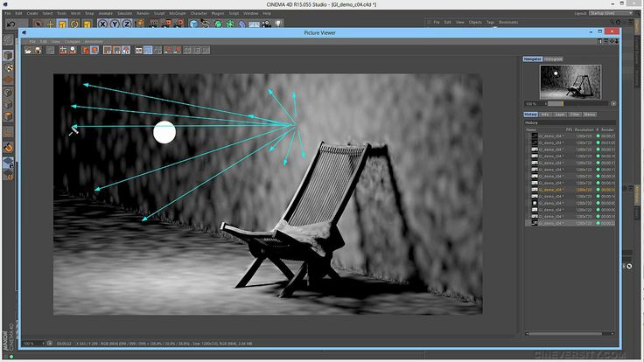644x362 pixels.
Task: Add a Camera object
Action: tap(267, 24)
